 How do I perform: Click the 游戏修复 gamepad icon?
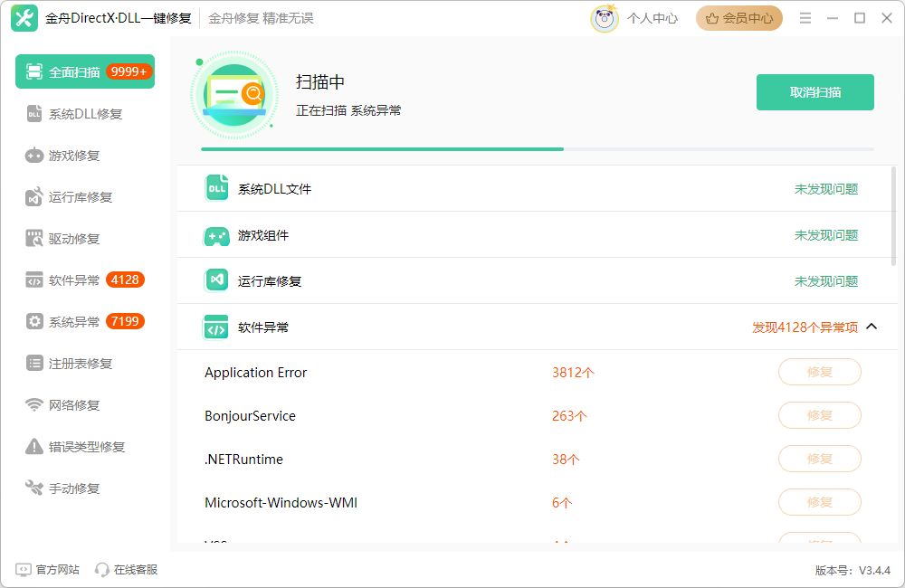[34, 156]
